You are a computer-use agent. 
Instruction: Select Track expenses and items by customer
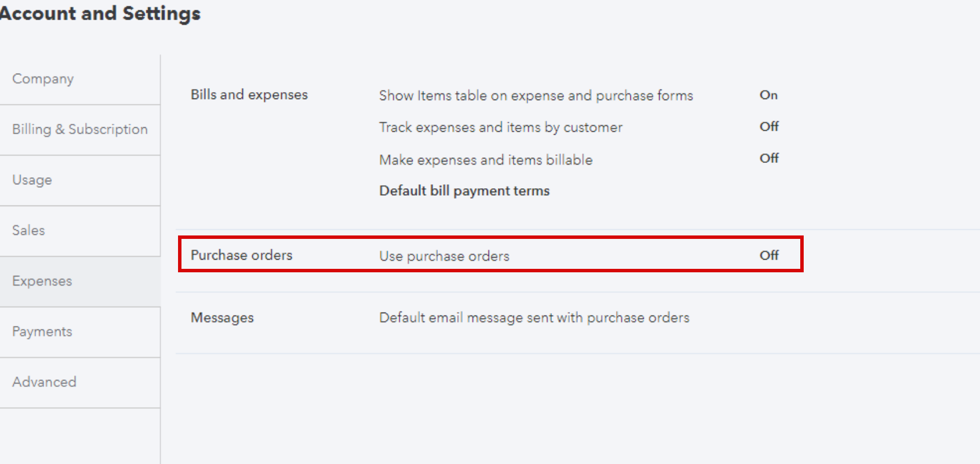click(501, 127)
